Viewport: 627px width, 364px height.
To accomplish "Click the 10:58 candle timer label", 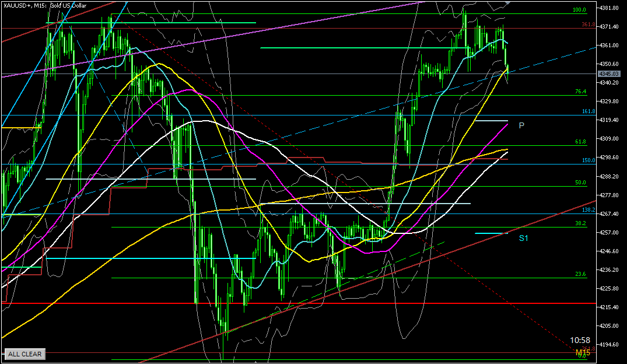I will [x=580, y=340].
